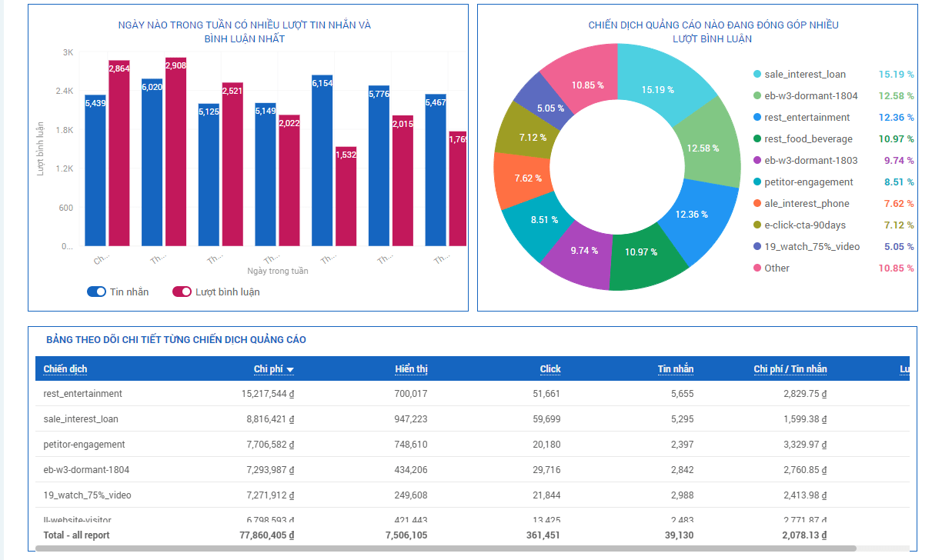Select eb-w3-dormant-1803 in the donut legend

810,161
